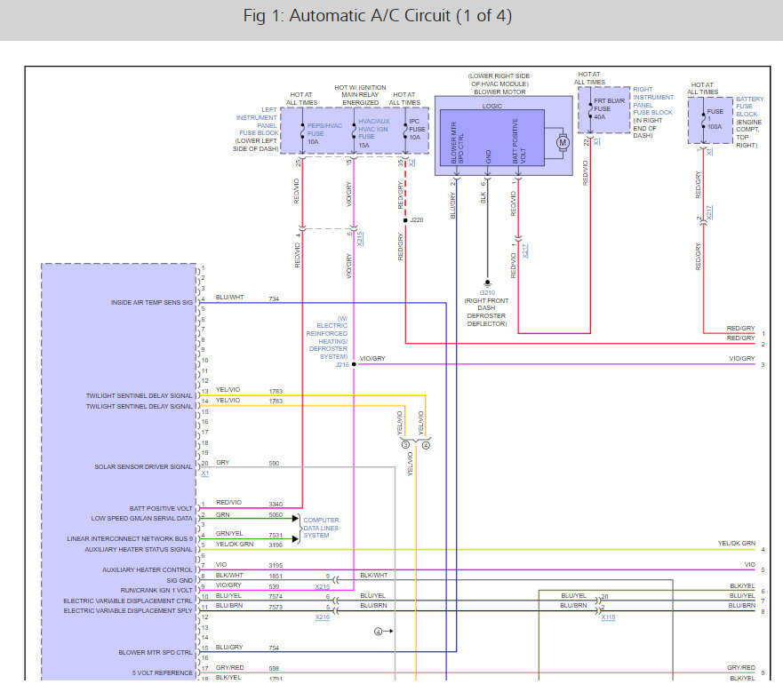This screenshot has width=783, height=700.
Task: Click the G210 ground symbol
Action: click(x=488, y=283)
